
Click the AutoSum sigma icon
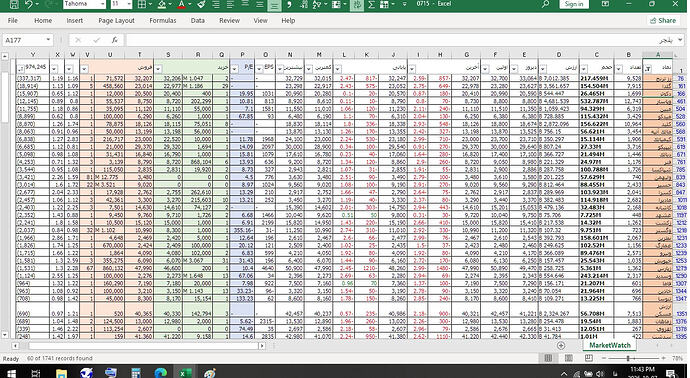coord(371,4)
